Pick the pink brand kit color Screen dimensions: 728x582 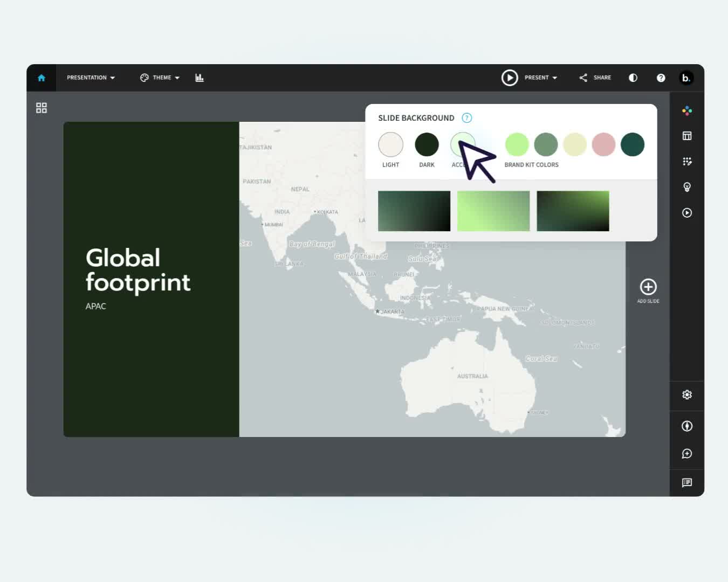tap(603, 144)
